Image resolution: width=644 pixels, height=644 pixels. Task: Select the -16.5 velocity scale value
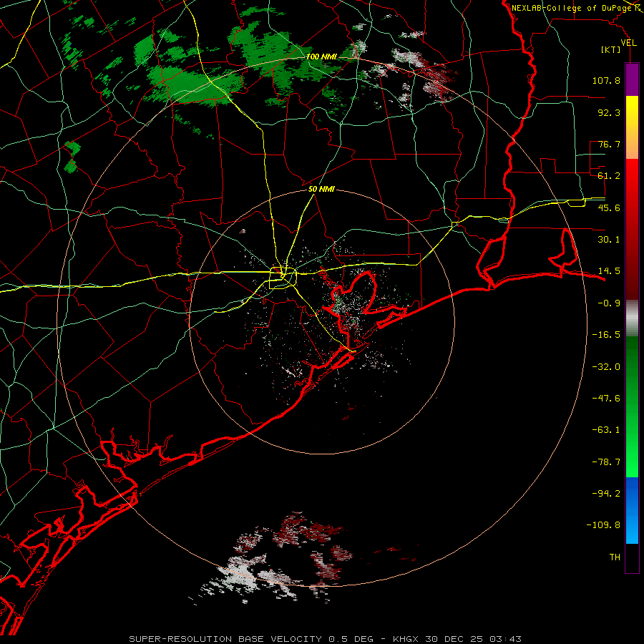point(606,335)
